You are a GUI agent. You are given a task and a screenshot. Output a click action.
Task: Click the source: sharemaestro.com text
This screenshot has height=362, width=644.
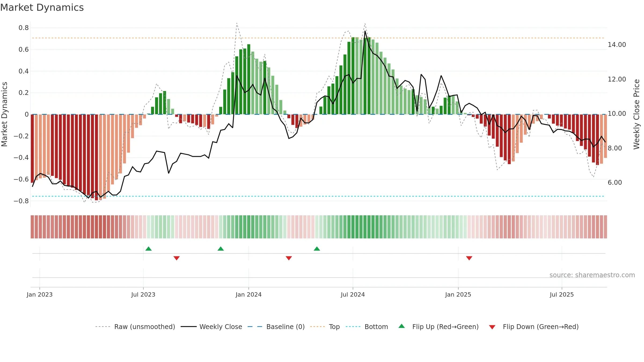[592, 275]
